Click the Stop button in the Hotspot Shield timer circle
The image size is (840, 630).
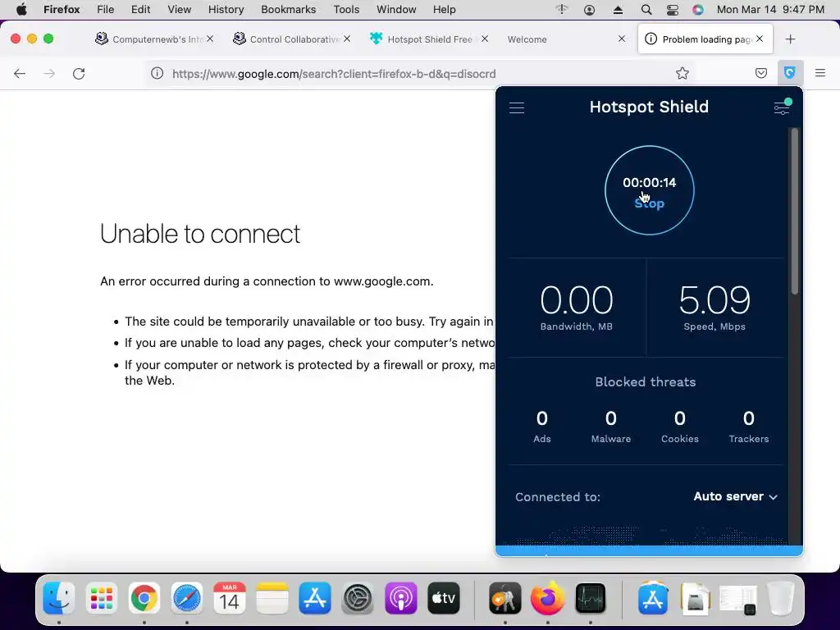click(x=650, y=203)
